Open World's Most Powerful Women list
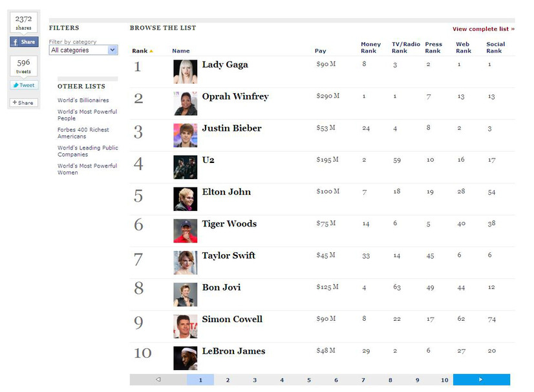This screenshot has width=534, height=392. click(87, 169)
